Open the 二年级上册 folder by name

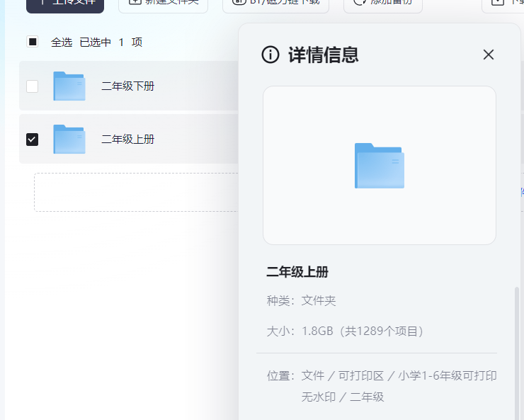[x=127, y=140]
